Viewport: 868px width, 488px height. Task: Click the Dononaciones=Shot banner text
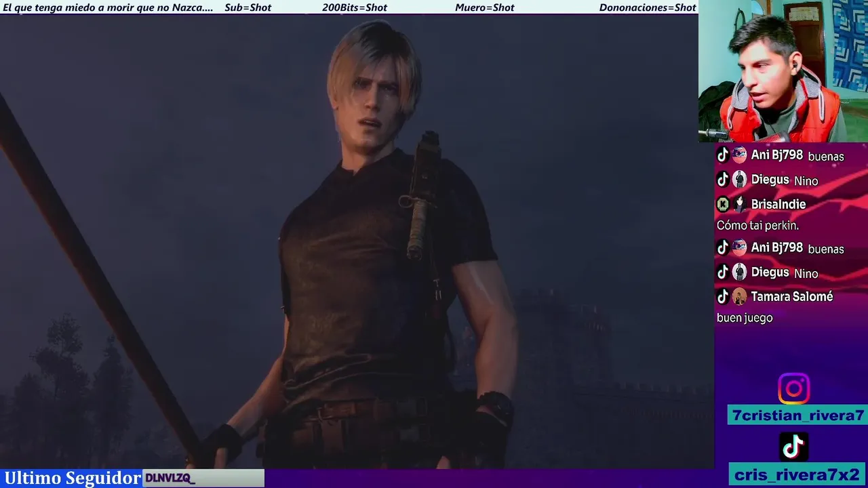coord(648,7)
